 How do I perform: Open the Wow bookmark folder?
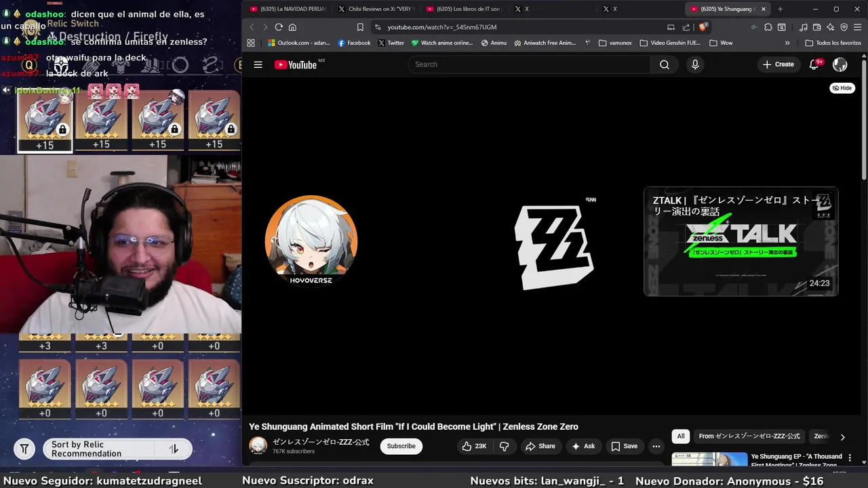721,43
